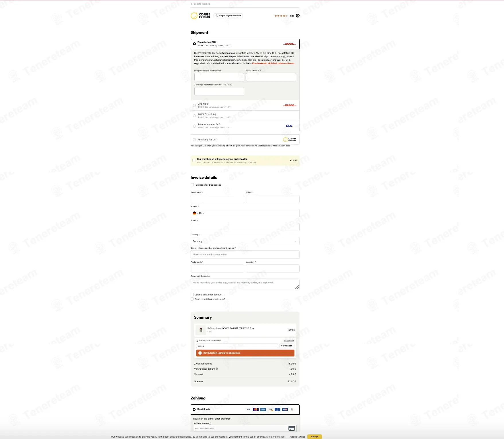Click the GLS logo in Paketautomaten row
The width and height of the screenshot is (504, 439).
point(289,126)
